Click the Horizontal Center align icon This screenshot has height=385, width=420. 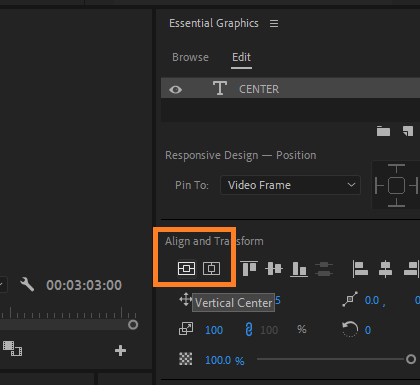pyautogui.click(x=212, y=268)
